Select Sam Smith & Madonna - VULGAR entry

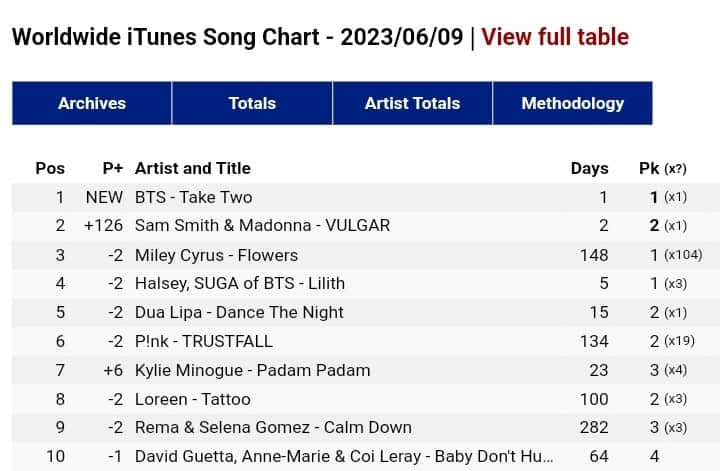[262, 226]
